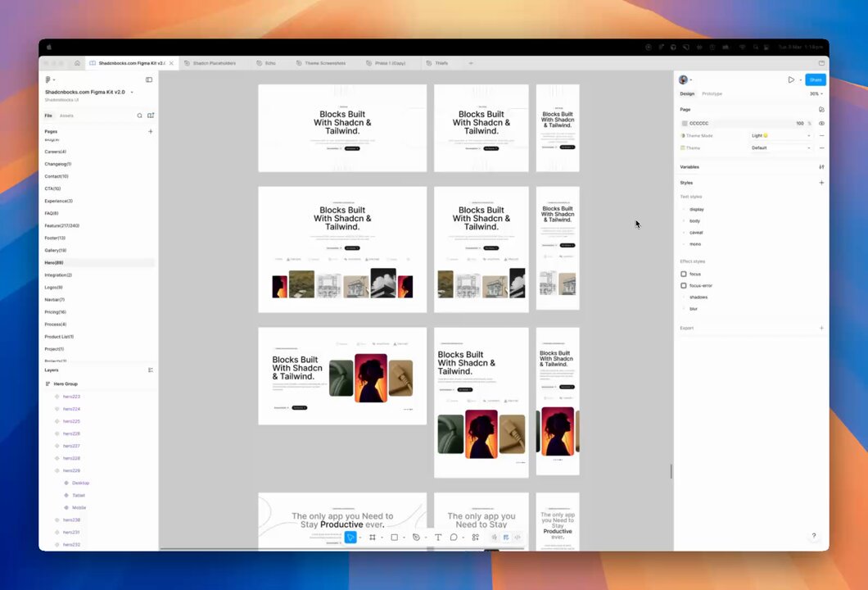Open Frame tool options chevron
Image resolution: width=868 pixels, height=590 pixels.
(382, 538)
